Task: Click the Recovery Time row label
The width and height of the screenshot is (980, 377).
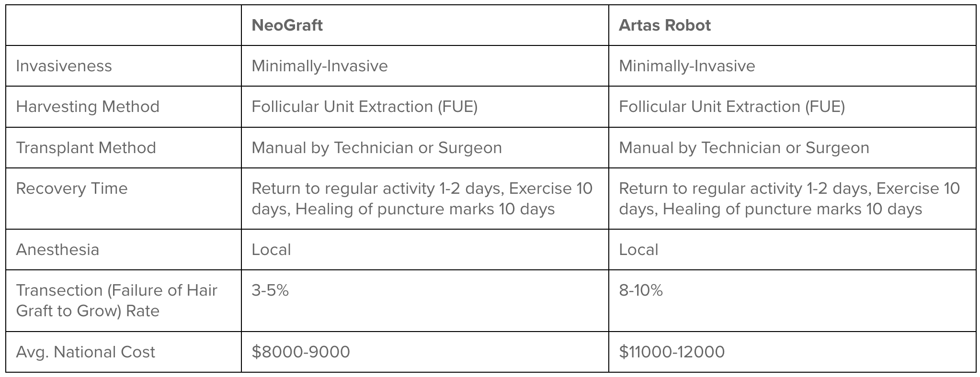Action: (72, 188)
